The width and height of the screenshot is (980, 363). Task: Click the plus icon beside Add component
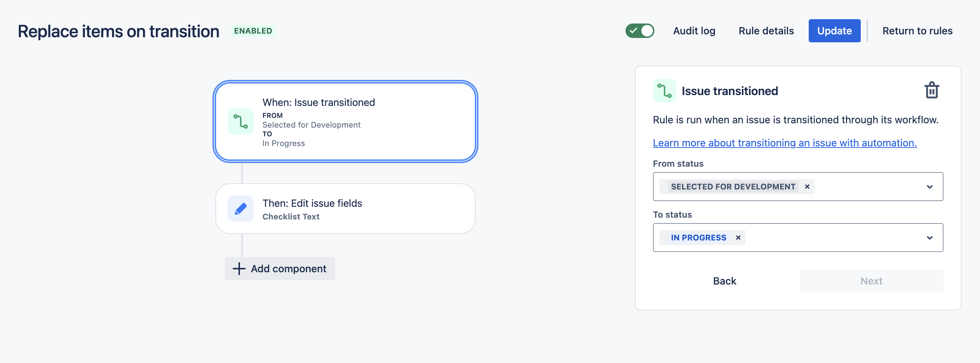(x=239, y=269)
